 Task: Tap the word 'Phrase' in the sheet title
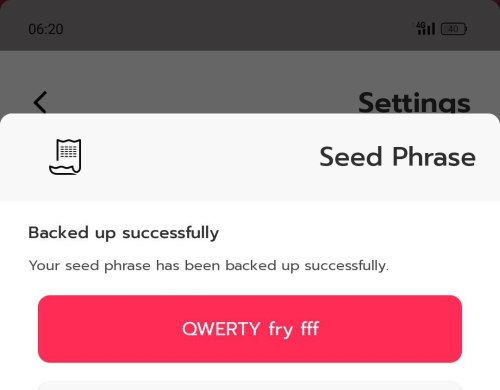coord(434,157)
